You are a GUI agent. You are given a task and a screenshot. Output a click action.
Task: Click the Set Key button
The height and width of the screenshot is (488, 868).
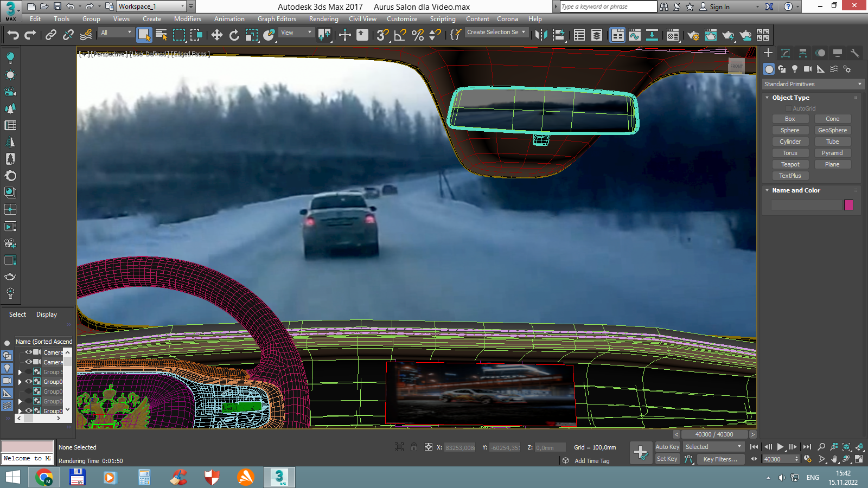coord(667,459)
